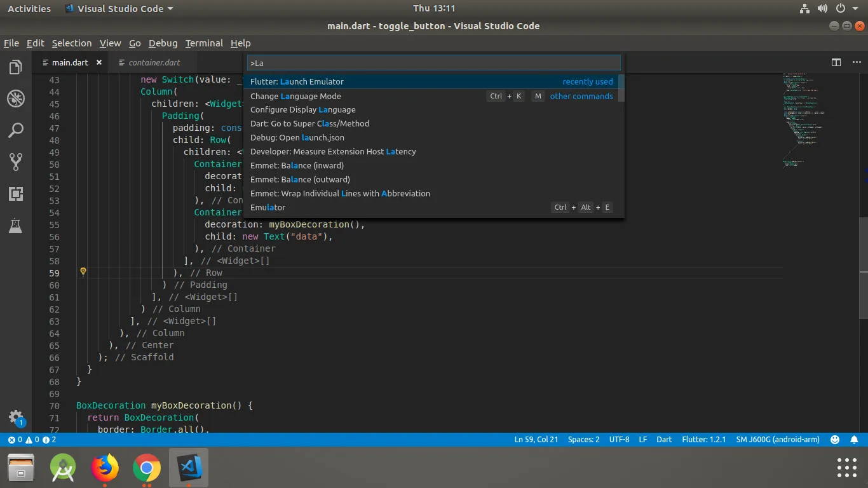Open the Extensions view

[x=16, y=194]
